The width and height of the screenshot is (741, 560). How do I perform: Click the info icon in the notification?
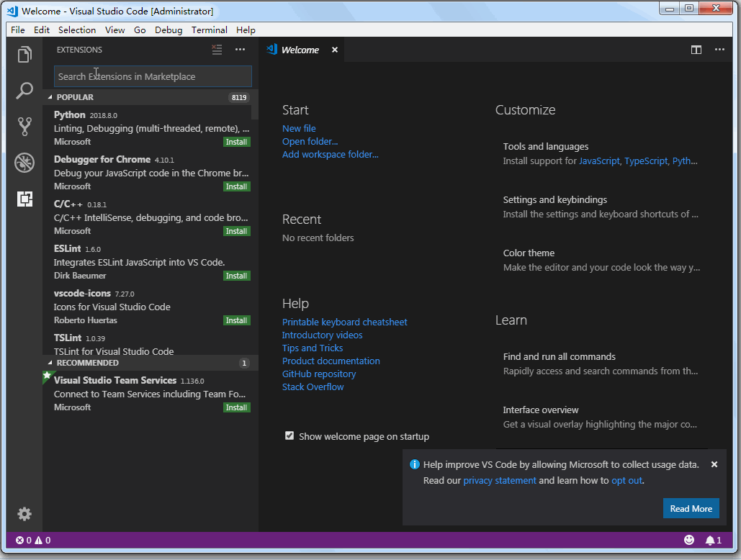pyautogui.click(x=415, y=464)
